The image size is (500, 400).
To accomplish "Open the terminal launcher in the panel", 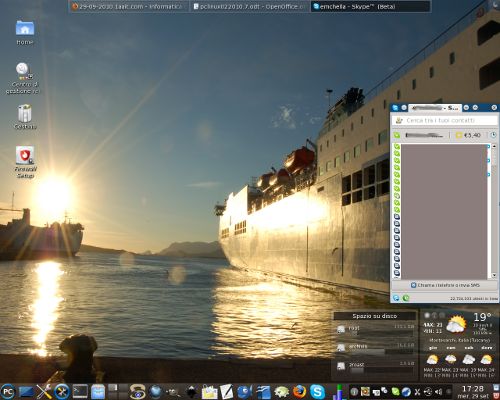I will coord(80,391).
